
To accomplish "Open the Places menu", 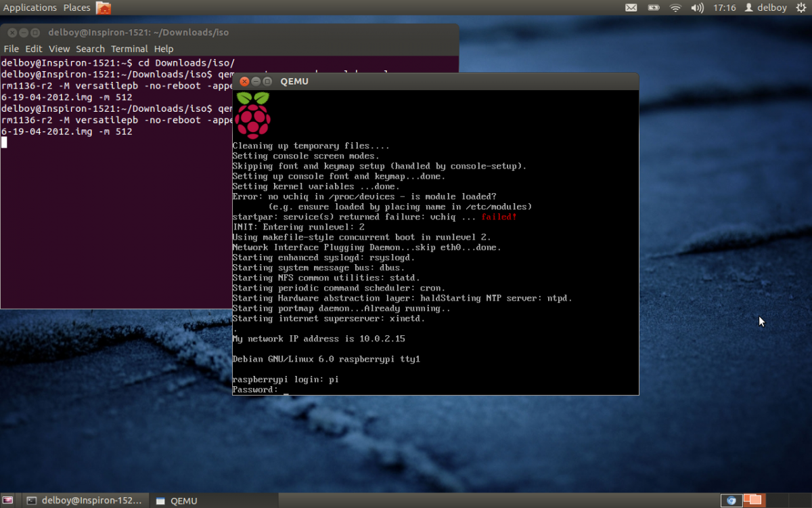I will click(x=76, y=8).
